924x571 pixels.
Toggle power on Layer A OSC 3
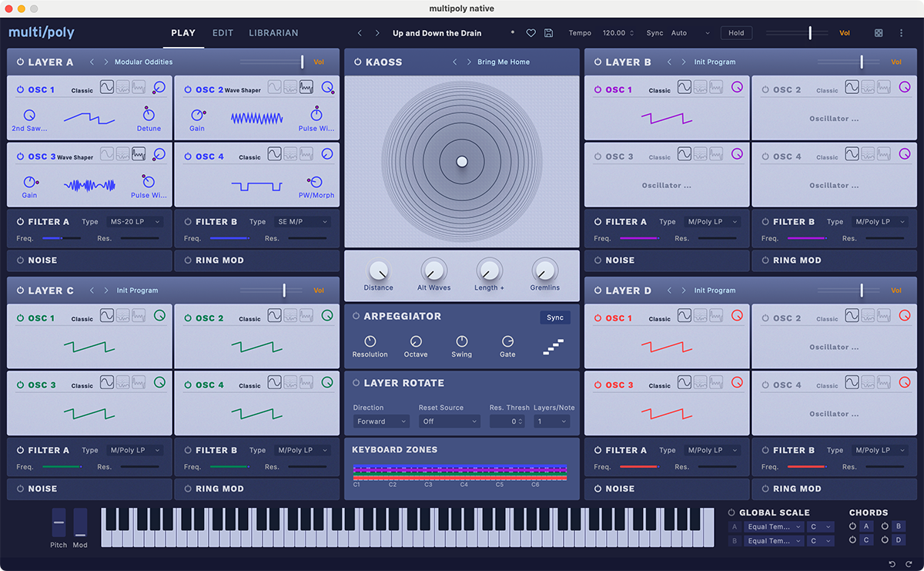(x=19, y=155)
